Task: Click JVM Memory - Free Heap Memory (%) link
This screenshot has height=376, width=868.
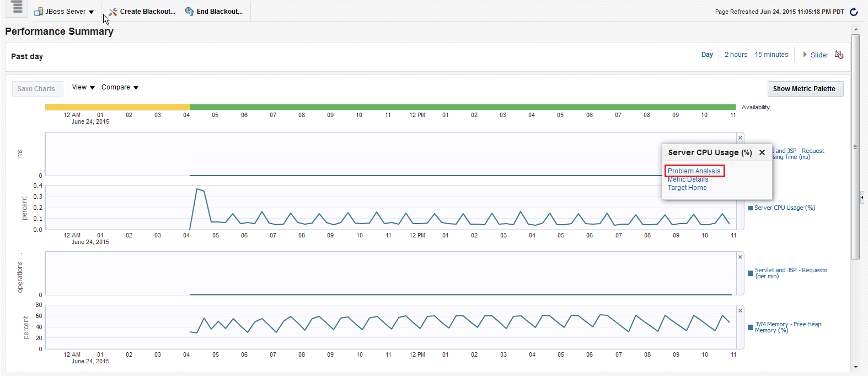Action: [x=788, y=327]
